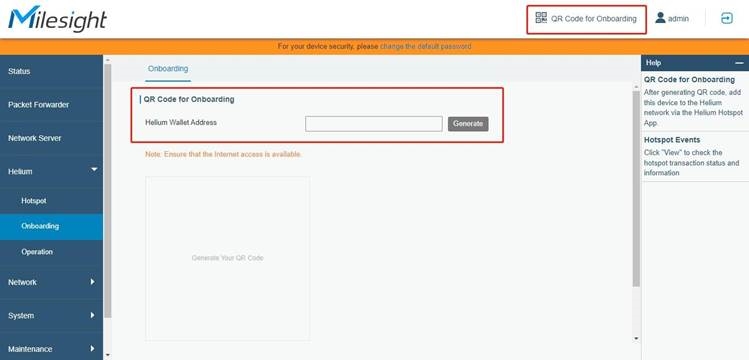The height and width of the screenshot is (360, 749).
Task: Click the Helium Wallet Address label
Action: coord(181,122)
